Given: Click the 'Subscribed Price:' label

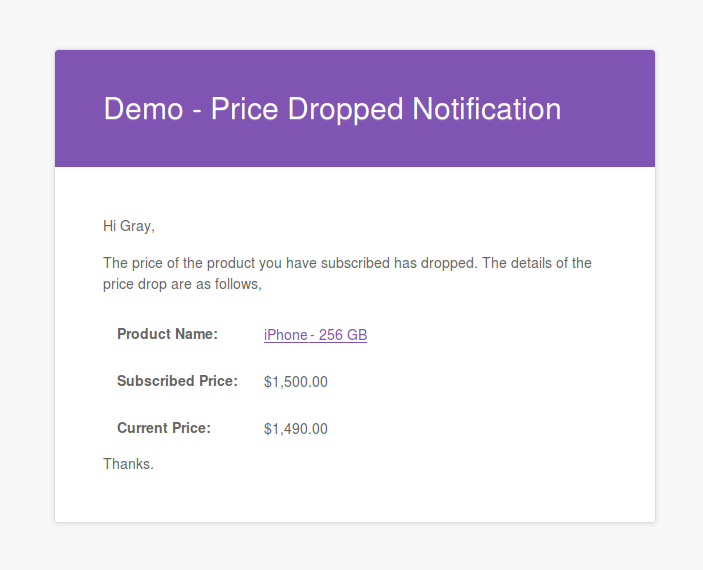Looking at the screenshot, I should tap(177, 381).
